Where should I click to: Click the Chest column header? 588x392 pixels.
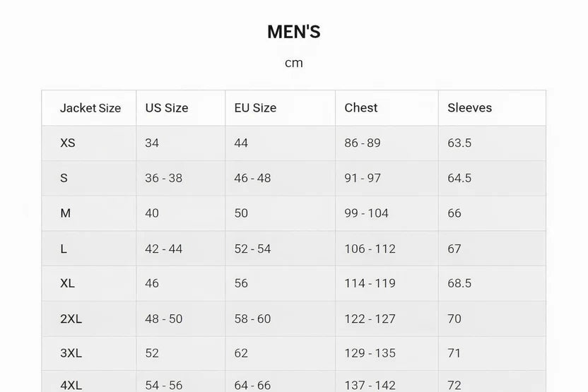[x=360, y=108]
